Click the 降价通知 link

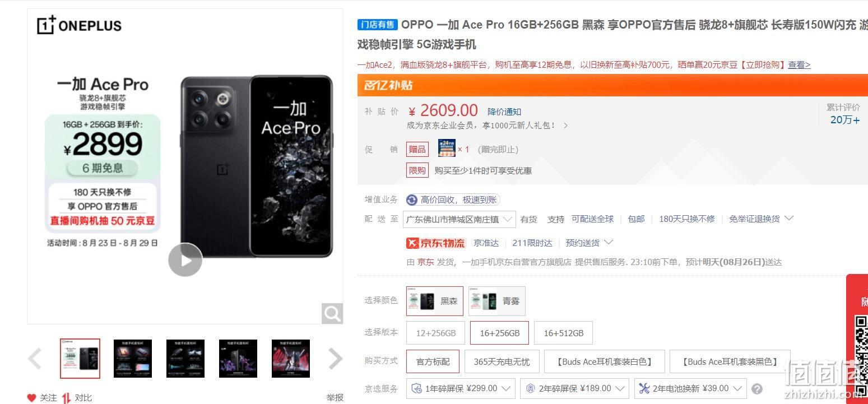pos(504,112)
